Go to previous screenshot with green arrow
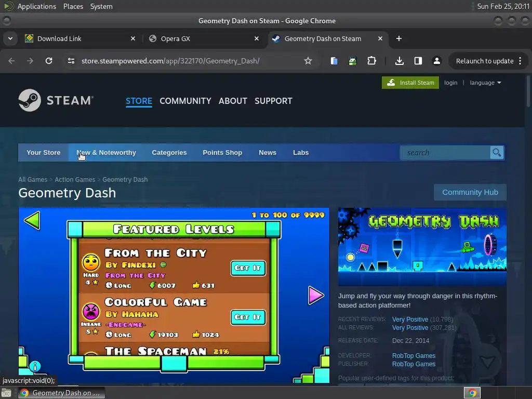The image size is (532, 399). click(x=32, y=220)
